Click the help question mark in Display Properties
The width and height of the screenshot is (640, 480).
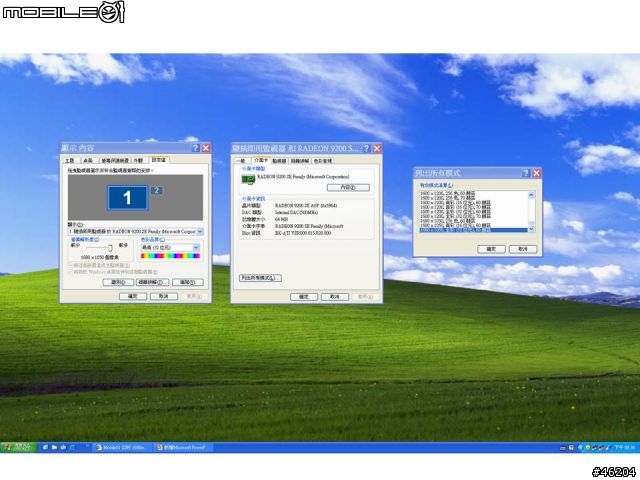196,148
